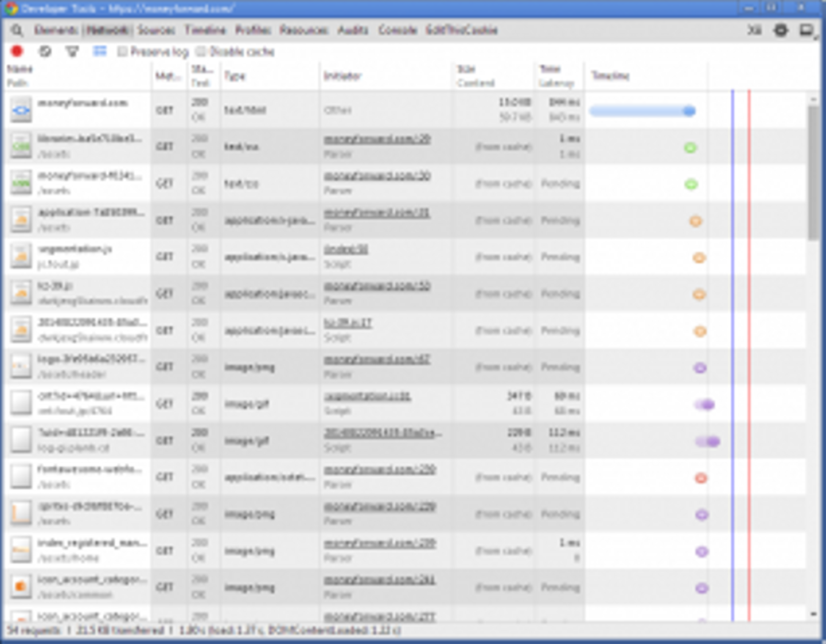Enable the Disable cache checkbox
This screenshot has width=826, height=644.
[201, 52]
